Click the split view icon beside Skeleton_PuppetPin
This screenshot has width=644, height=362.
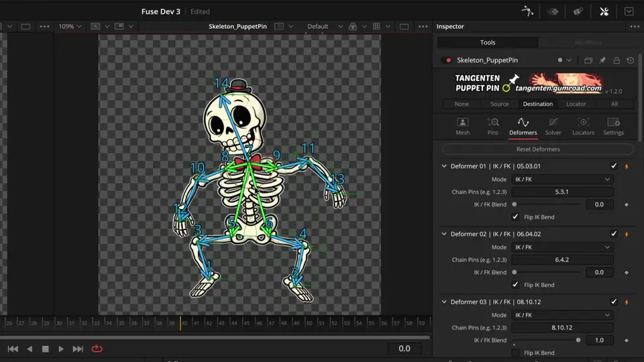click(x=279, y=26)
